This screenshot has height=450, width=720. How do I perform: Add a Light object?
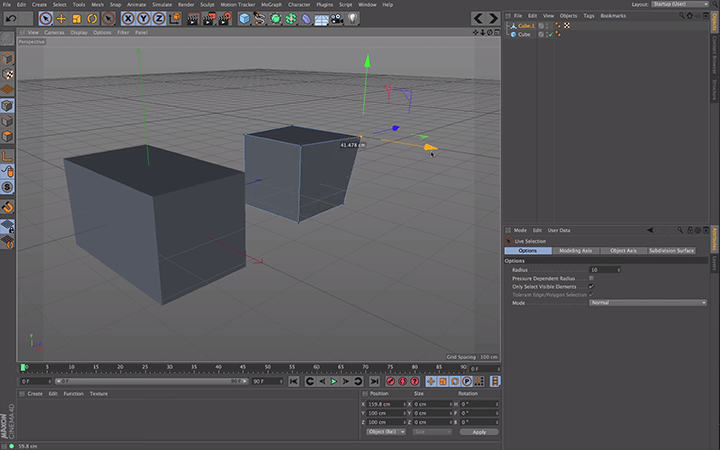coord(352,19)
